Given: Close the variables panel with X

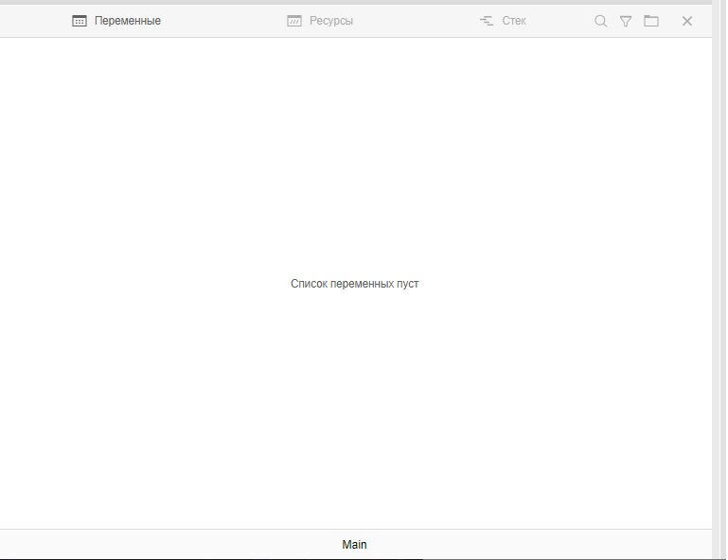Looking at the screenshot, I should tap(687, 21).
